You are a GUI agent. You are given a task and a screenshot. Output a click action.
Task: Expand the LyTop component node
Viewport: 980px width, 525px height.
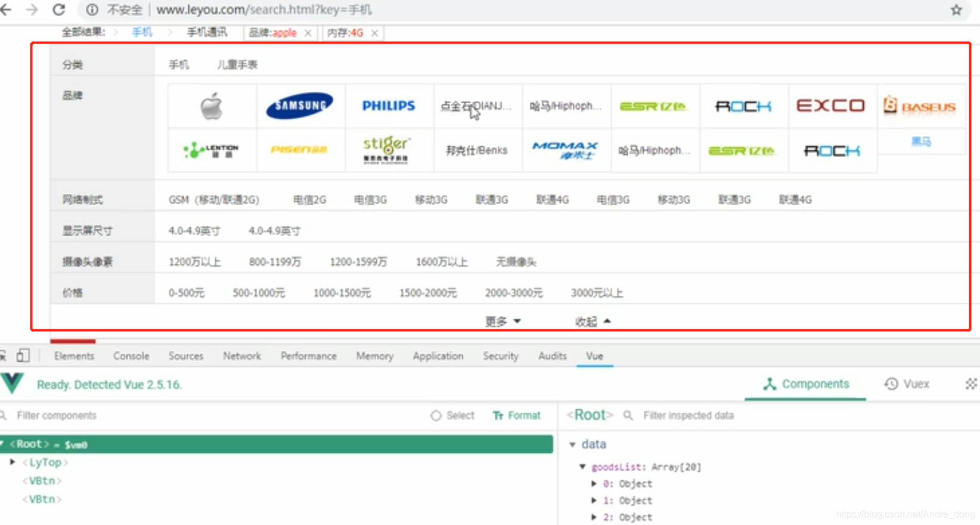click(12, 462)
